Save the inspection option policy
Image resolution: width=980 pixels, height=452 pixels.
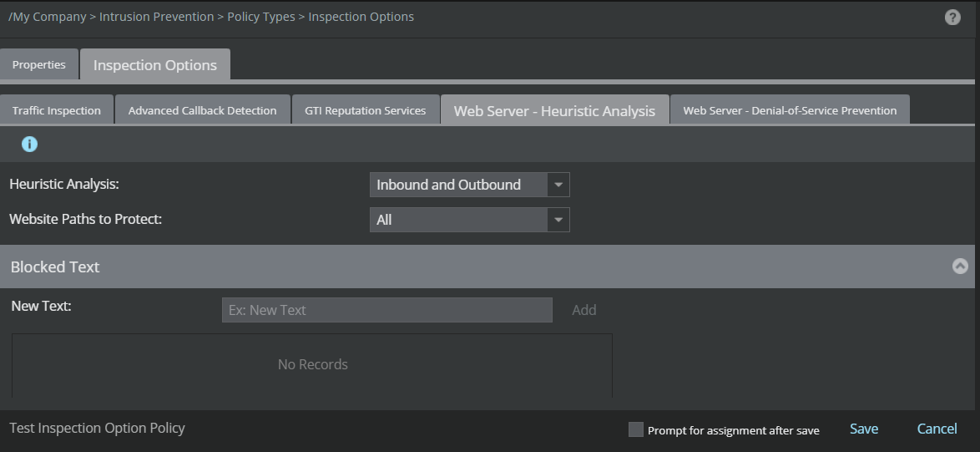[864, 429]
